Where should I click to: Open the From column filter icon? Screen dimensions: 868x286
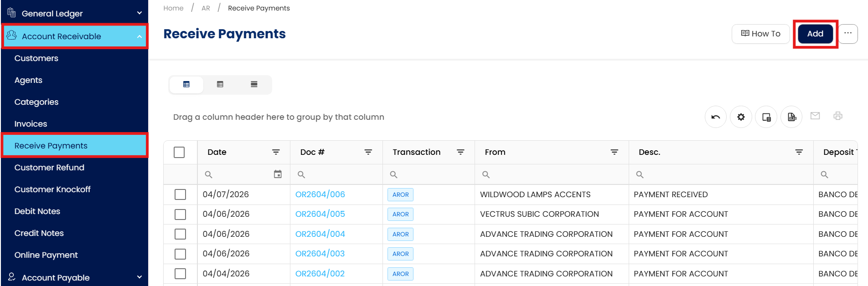pyautogui.click(x=615, y=152)
